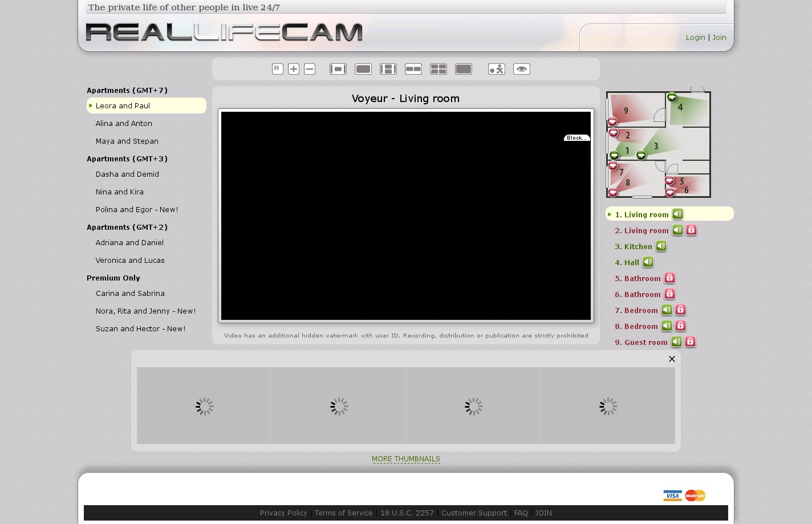
Task: Click lock icon beside 6. Bathroom
Action: [x=669, y=294]
